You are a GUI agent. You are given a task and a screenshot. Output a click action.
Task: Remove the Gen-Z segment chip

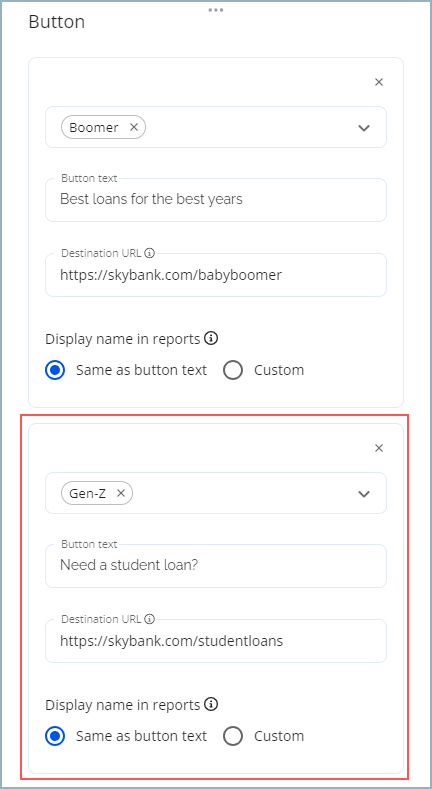(x=121, y=494)
